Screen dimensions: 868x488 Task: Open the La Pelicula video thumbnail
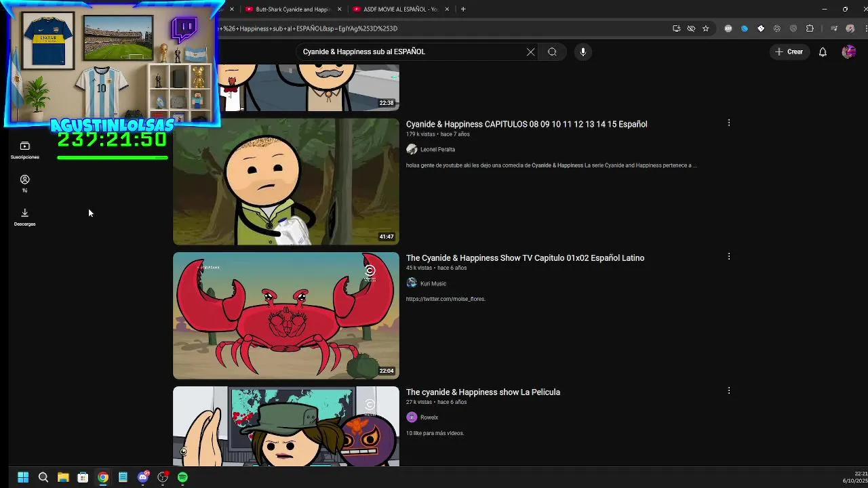click(286, 426)
